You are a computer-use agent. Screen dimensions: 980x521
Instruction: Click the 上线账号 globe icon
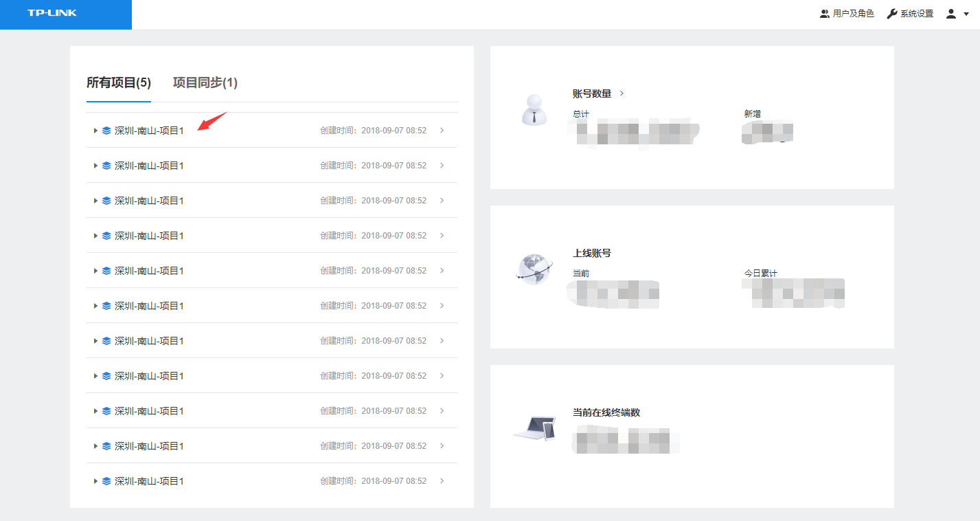coord(534,269)
